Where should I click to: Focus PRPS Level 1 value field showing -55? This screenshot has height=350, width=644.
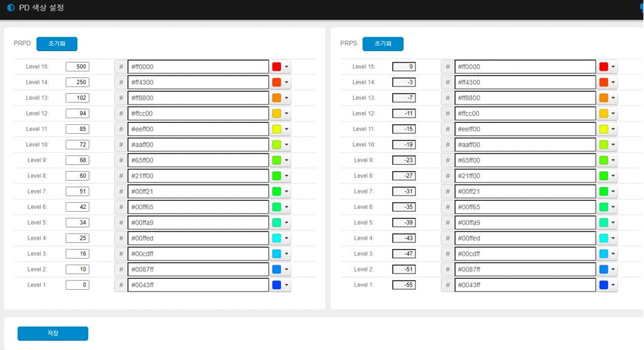404,285
